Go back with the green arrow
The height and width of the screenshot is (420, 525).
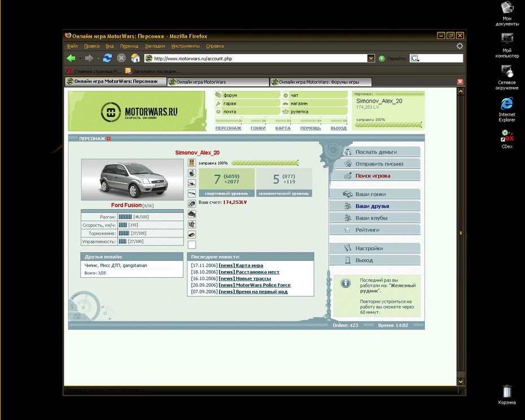click(71, 58)
